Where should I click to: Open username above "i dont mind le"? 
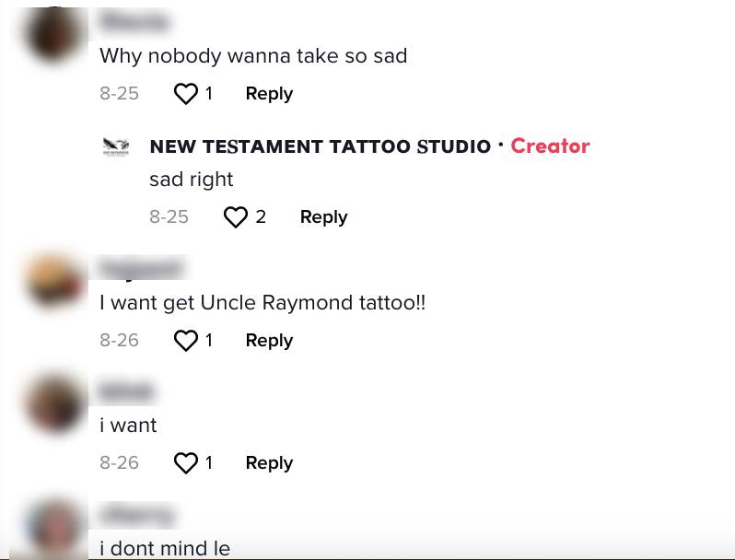tap(134, 515)
